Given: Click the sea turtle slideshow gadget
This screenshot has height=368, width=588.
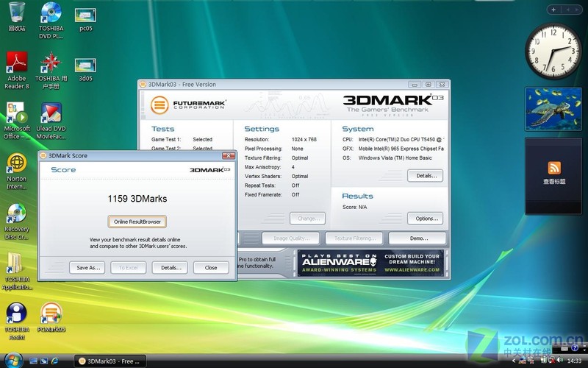Looking at the screenshot, I should point(553,109).
